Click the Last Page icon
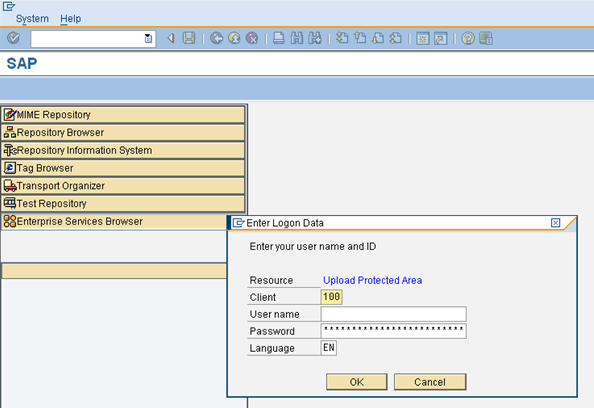The width and height of the screenshot is (594, 408). point(395,38)
